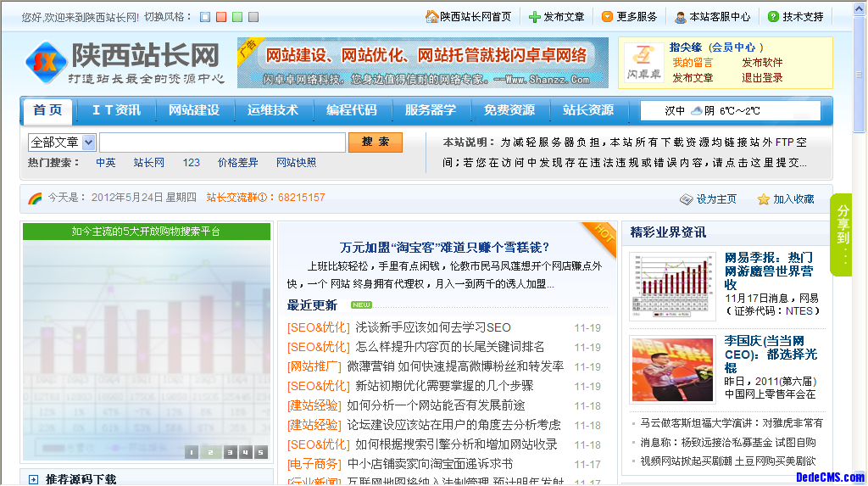The width and height of the screenshot is (868, 486).
Task: Switch to the green style swatch
Action: click(237, 17)
